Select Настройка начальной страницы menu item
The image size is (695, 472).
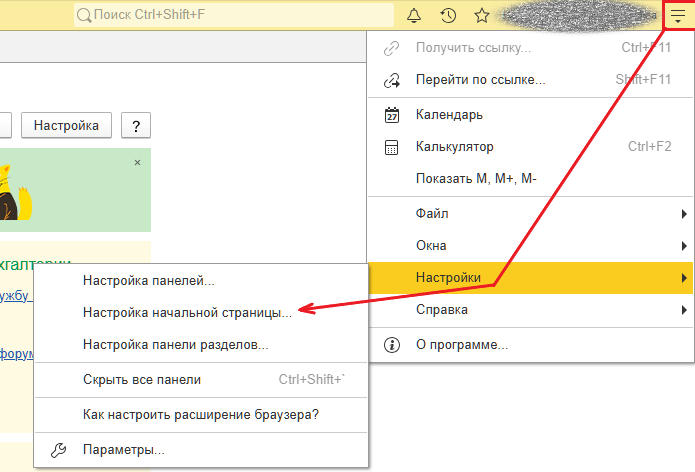click(x=187, y=312)
